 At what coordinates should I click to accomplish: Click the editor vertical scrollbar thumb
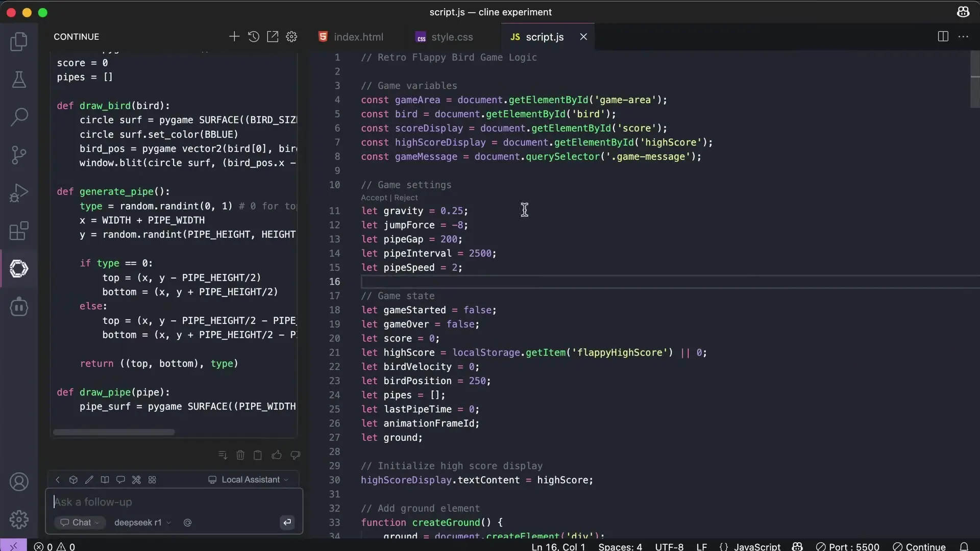coord(975,79)
